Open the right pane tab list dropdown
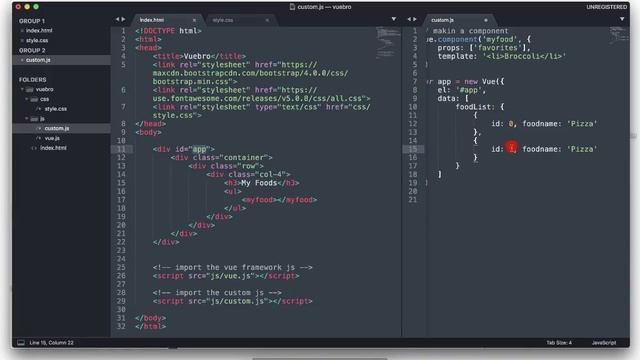The height and width of the screenshot is (360, 640). click(622, 19)
